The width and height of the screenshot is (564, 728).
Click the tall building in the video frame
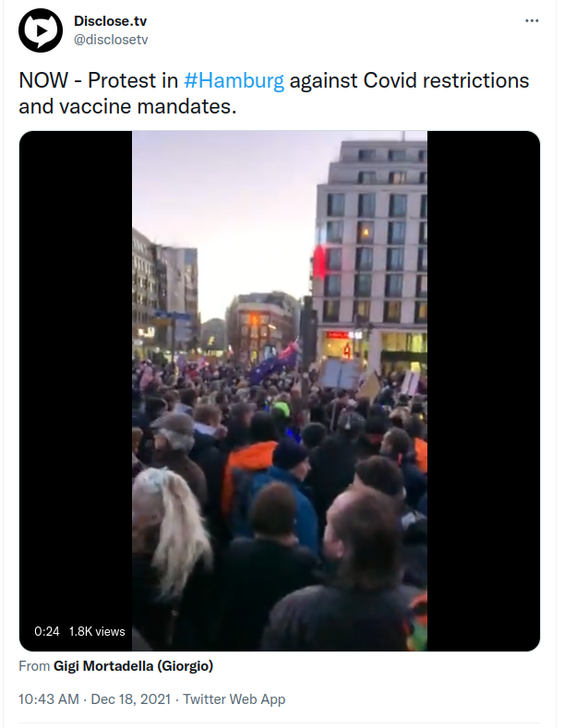[x=370, y=251]
